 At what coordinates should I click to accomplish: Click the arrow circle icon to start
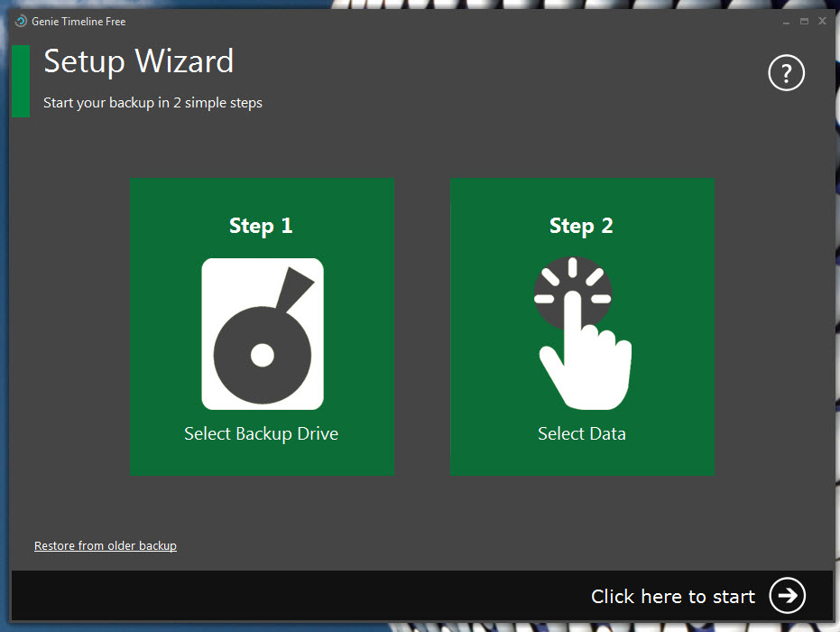tap(787, 595)
